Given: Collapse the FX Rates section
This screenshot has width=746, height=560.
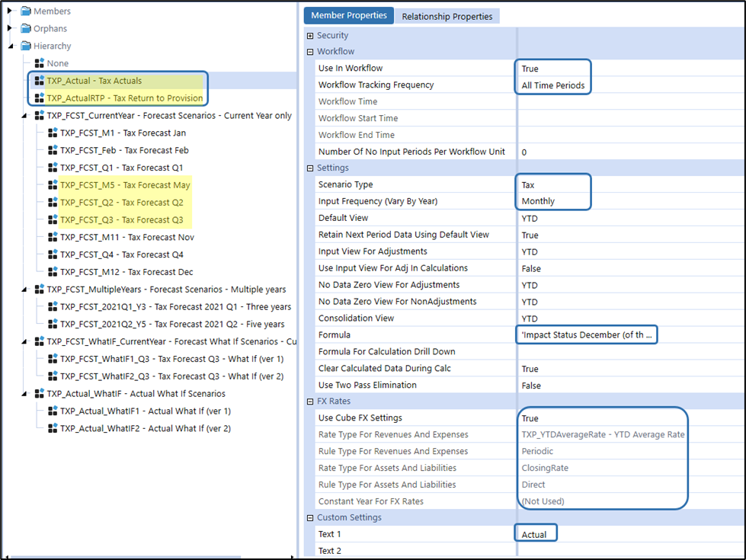Looking at the screenshot, I should (310, 402).
